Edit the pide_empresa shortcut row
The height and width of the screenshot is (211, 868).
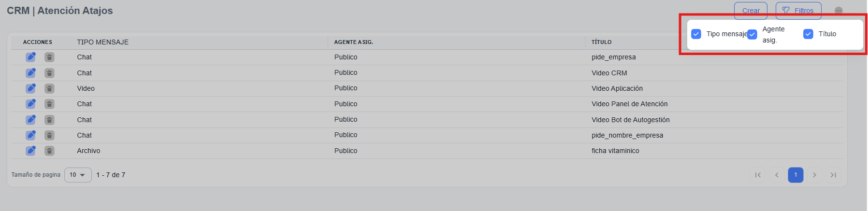pos(30,57)
